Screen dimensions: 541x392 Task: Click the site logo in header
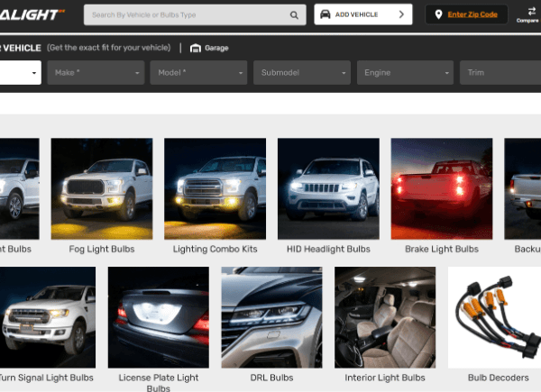pyautogui.click(x=32, y=14)
